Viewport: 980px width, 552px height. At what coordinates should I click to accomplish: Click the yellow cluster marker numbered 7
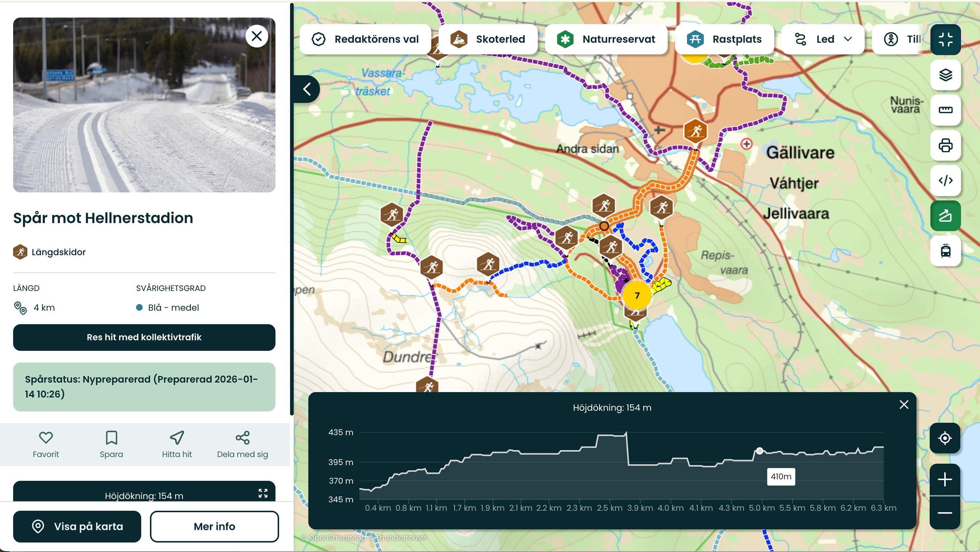tap(637, 295)
